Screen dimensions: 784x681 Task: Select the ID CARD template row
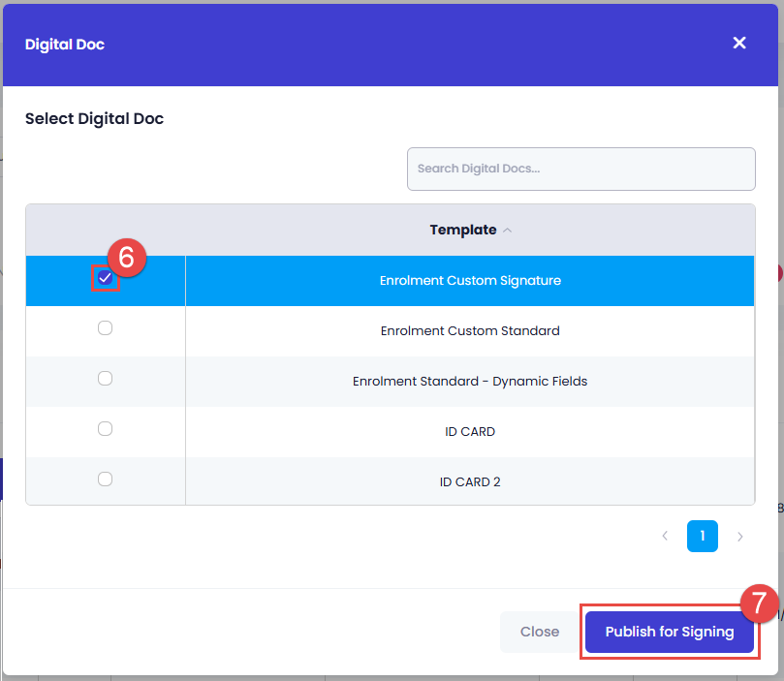(x=470, y=431)
